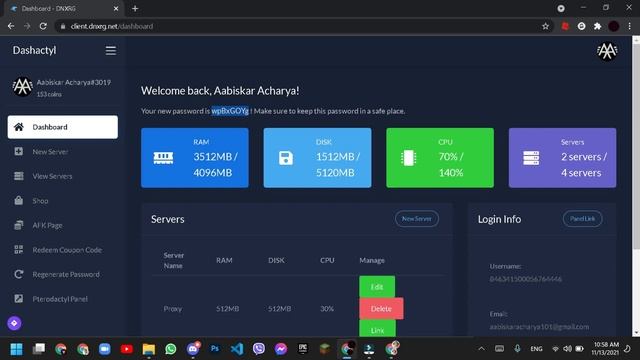The width and height of the screenshot is (640, 360).
Task: Open Epic Games Launcher from taskbar
Action: point(303,349)
